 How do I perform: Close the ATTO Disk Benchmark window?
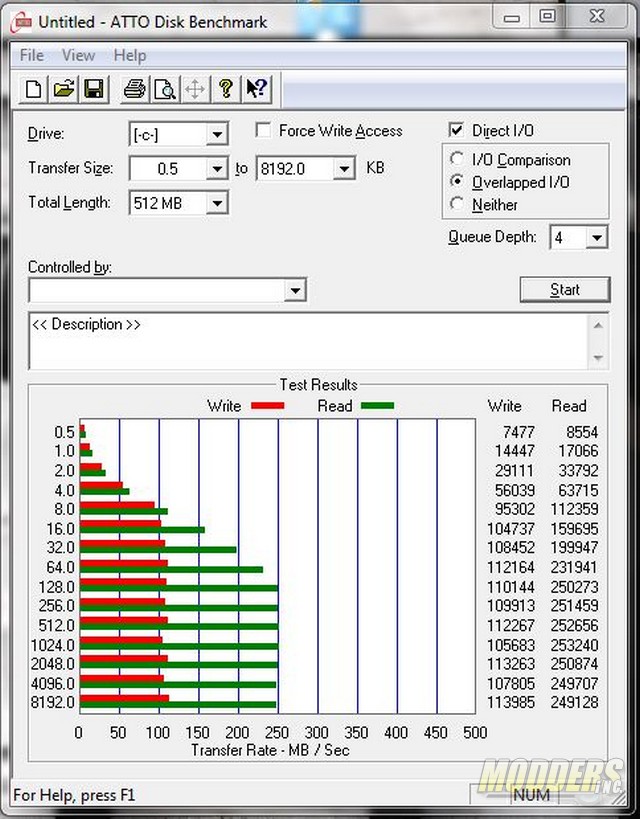tap(597, 17)
